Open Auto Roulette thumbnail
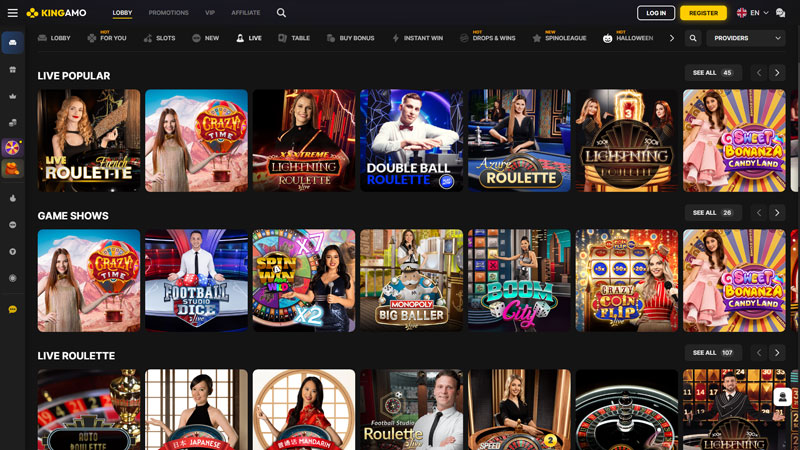800x450 pixels. coord(89,410)
